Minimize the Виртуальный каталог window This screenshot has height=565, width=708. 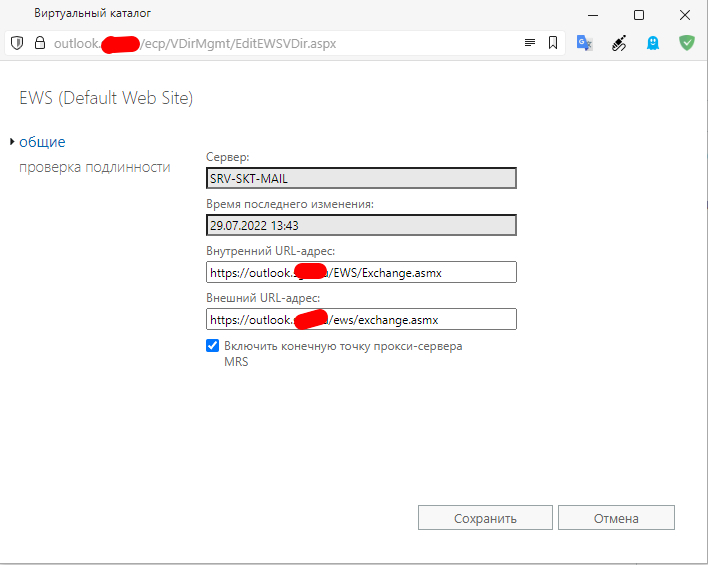pos(593,15)
